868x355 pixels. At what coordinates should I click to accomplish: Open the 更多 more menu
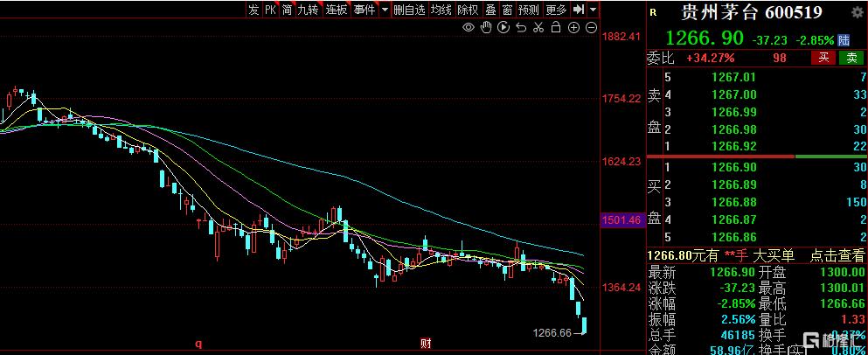click(x=556, y=10)
